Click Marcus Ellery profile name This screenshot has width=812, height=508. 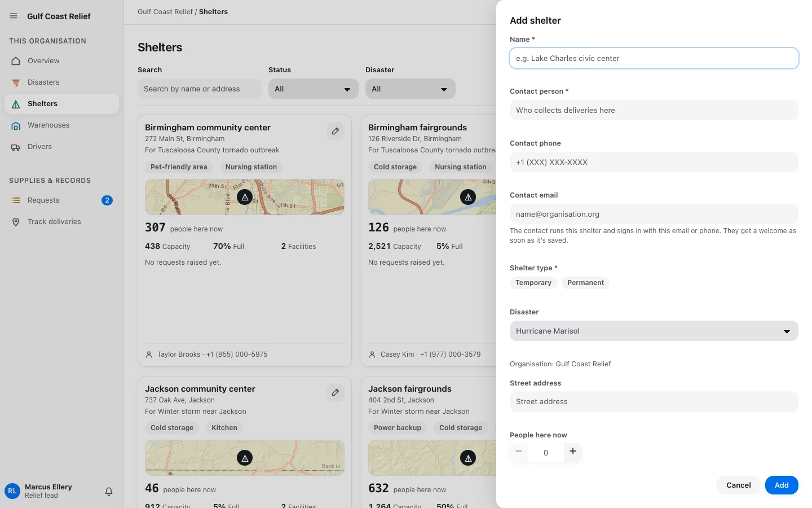click(48, 487)
